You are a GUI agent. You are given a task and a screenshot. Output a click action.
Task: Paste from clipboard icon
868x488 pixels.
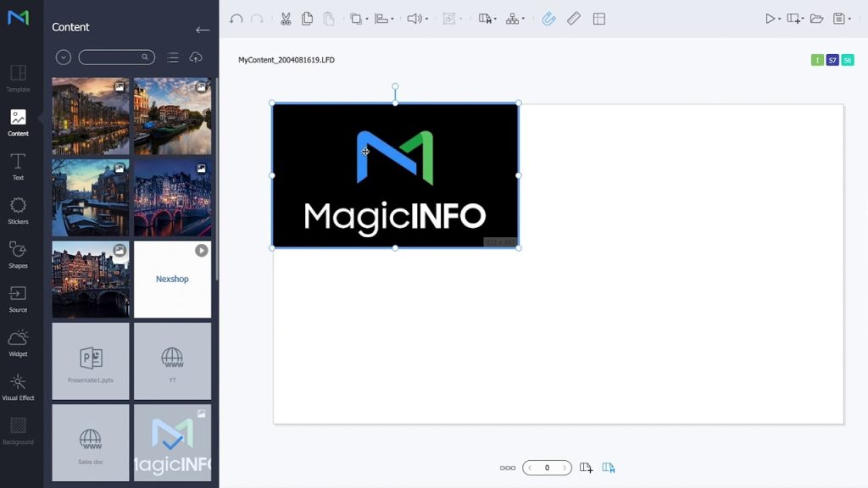(x=329, y=19)
